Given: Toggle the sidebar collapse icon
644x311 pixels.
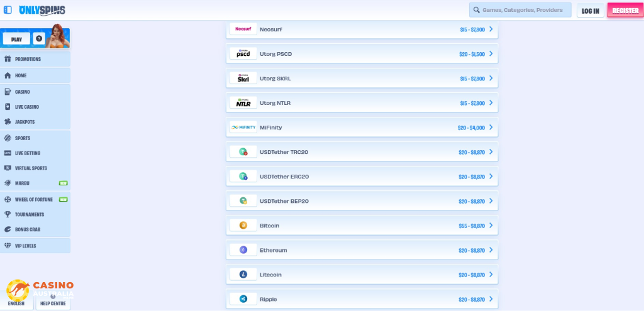Looking at the screenshot, I should [x=8, y=10].
